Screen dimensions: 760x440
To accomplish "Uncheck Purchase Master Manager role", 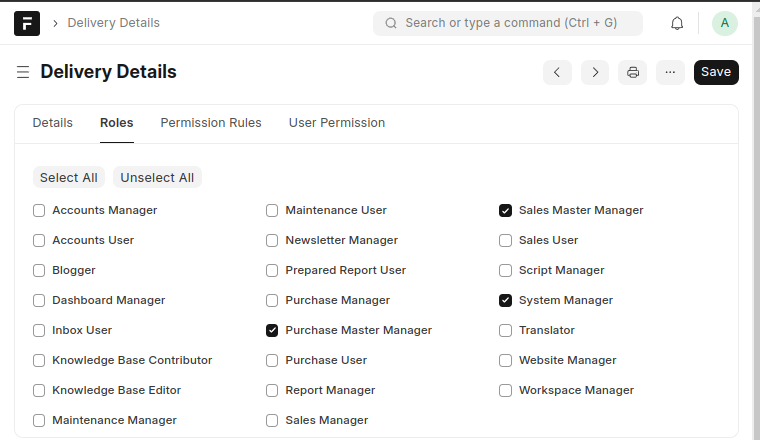I will coord(272,331).
